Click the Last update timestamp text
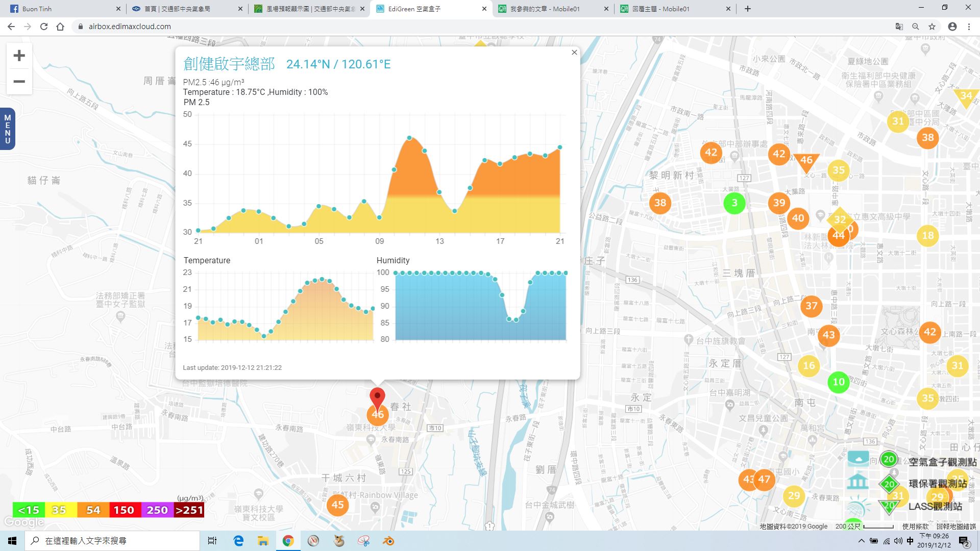Viewport: 980px width, 551px height. click(232, 367)
